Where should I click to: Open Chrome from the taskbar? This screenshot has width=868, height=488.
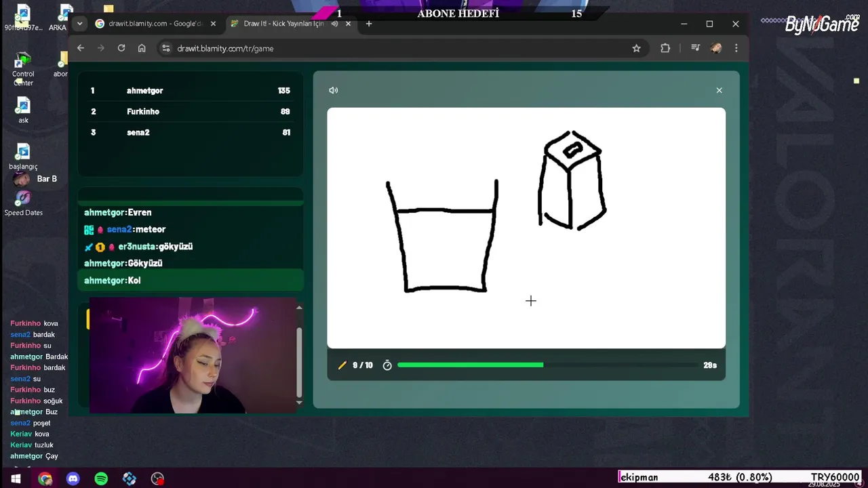tap(45, 479)
